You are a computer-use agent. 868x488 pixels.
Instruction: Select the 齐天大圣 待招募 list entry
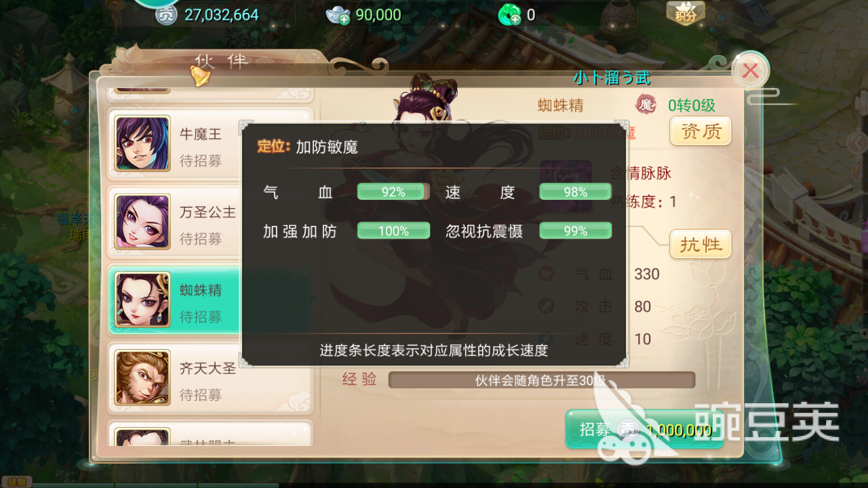[x=210, y=378]
